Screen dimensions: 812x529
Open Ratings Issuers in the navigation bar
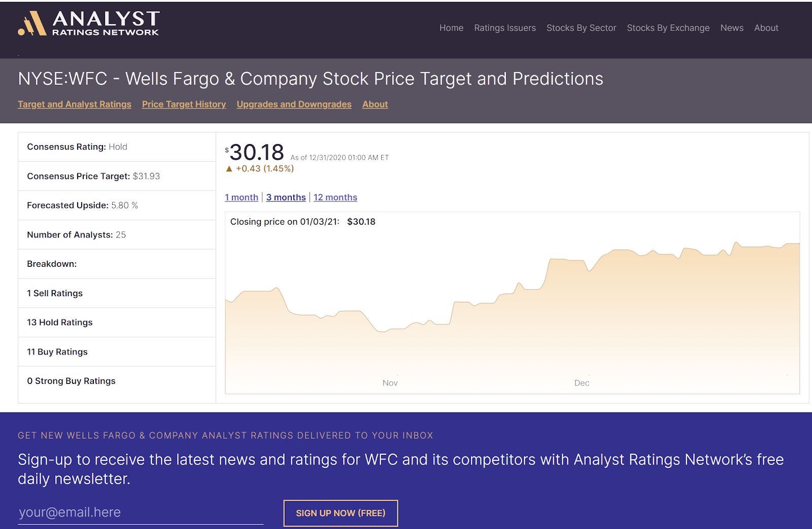[505, 28]
